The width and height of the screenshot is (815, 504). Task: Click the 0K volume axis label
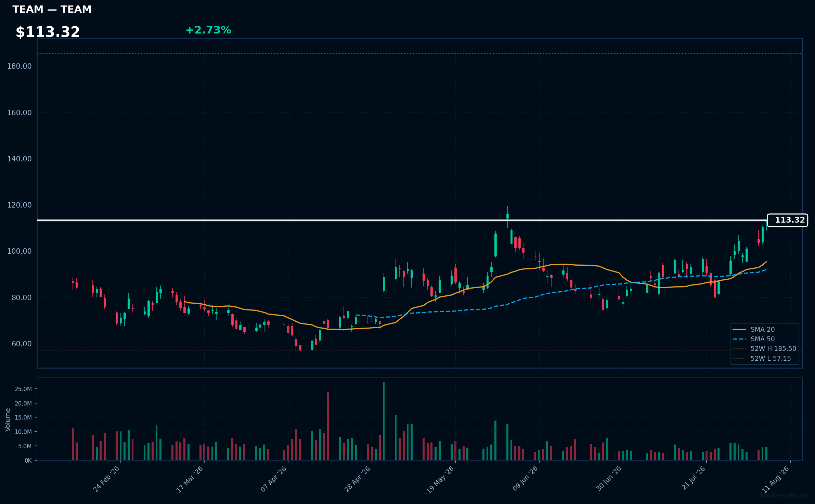[x=28, y=461]
